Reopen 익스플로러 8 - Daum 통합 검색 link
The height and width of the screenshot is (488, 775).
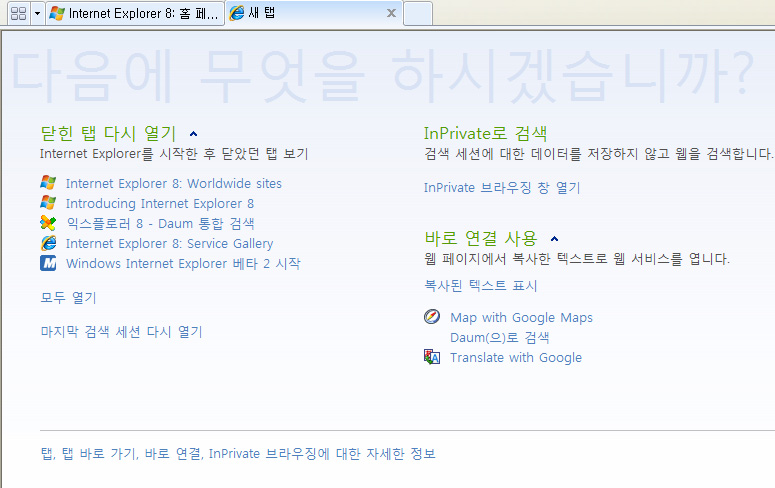tap(160, 223)
